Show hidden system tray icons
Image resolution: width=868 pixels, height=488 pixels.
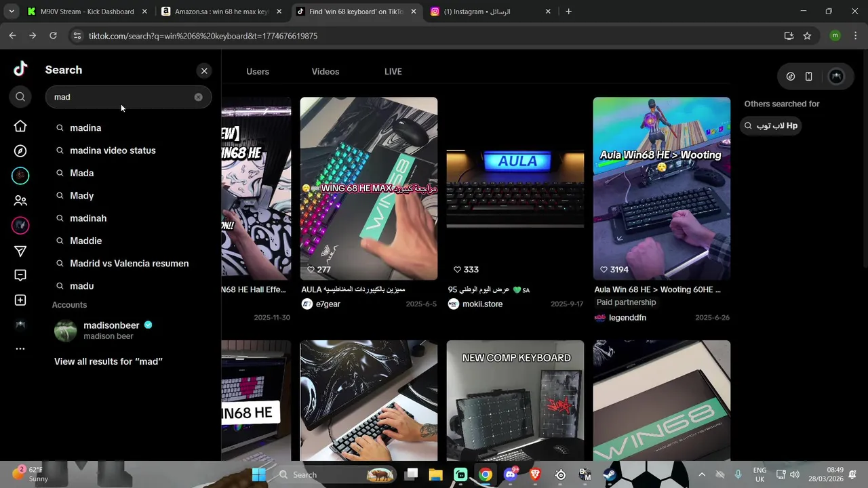pyautogui.click(x=702, y=474)
